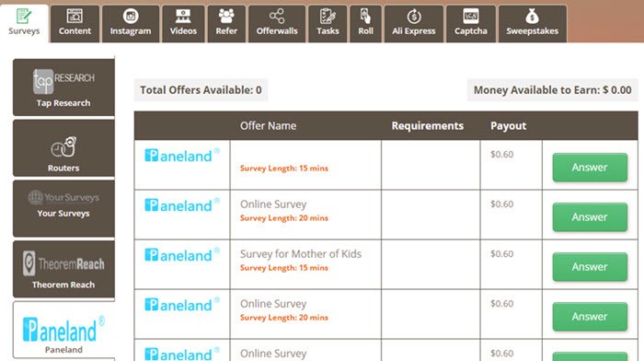Click the Payout column header
The image size is (644, 361).
[x=508, y=126]
